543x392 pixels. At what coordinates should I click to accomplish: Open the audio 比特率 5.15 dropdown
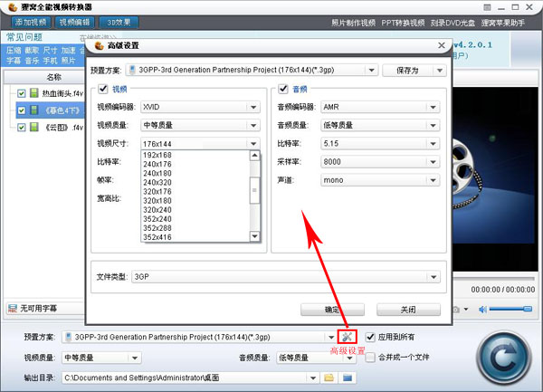(x=433, y=143)
